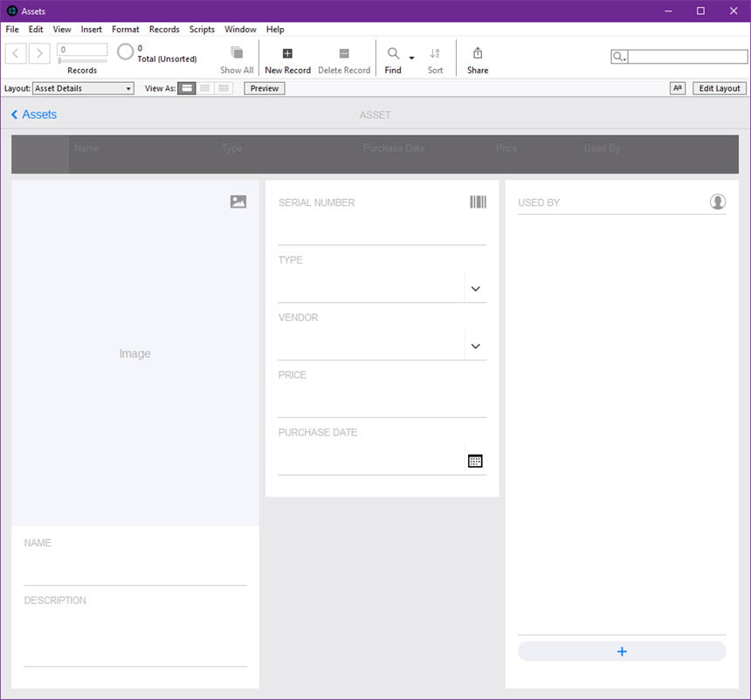Screen dimensions: 751x700
Task: Go to the previous record arrow
Action: [16, 53]
